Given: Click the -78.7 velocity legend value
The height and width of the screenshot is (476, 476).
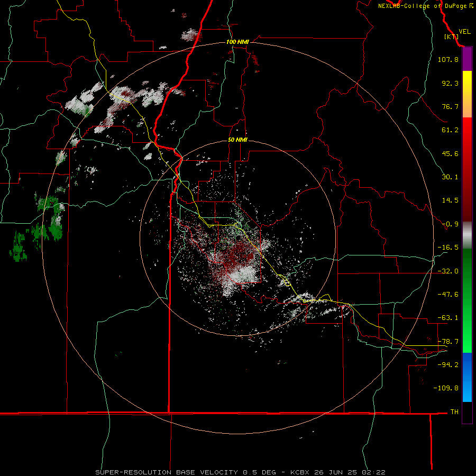Looking at the screenshot, I should (448, 341).
